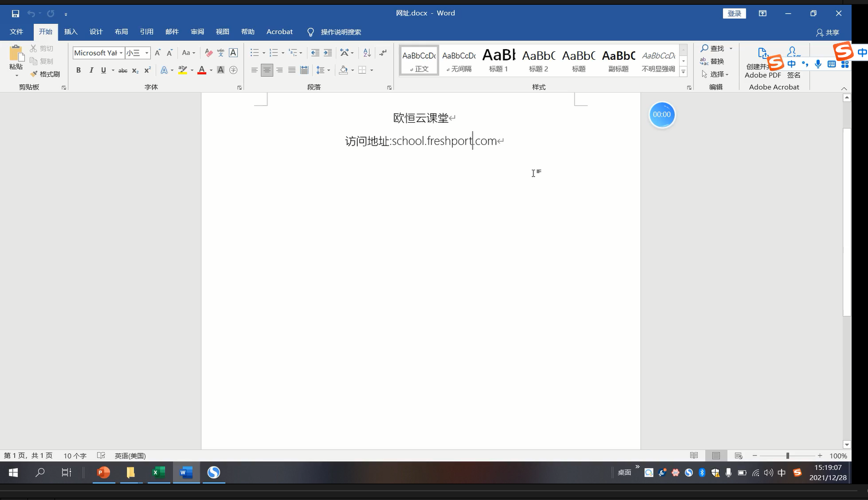Justify the paragraph text
Screen dimensions: 868x500
292,70
